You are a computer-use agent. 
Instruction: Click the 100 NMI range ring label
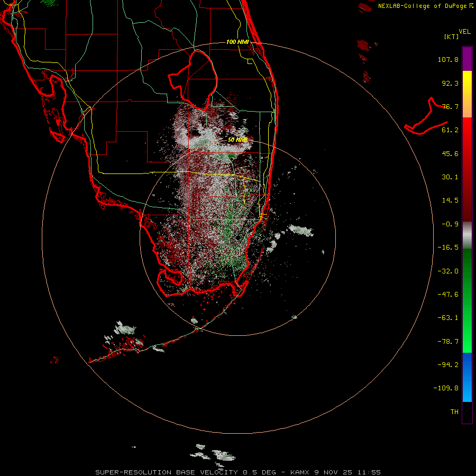coord(237,42)
